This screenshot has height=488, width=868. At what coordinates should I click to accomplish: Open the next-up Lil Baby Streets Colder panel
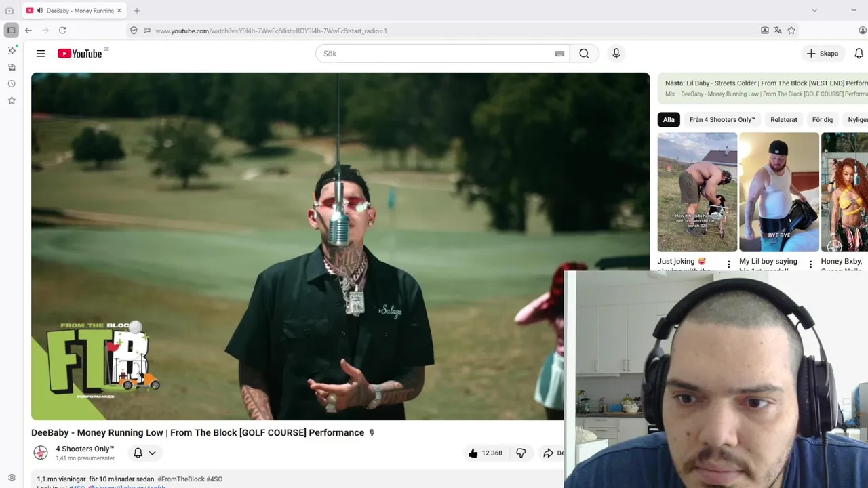[x=763, y=88]
